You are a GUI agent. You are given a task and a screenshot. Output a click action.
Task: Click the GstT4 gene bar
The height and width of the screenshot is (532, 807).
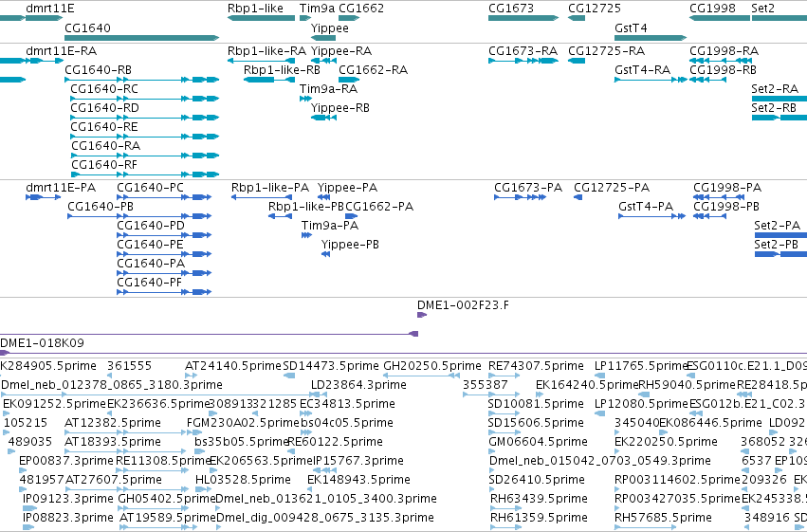click(x=651, y=38)
